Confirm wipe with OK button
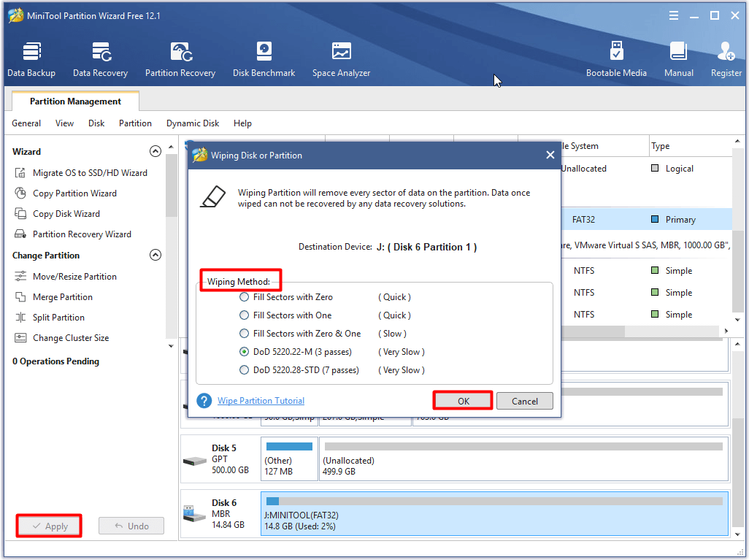The image size is (749, 560). coord(463,401)
